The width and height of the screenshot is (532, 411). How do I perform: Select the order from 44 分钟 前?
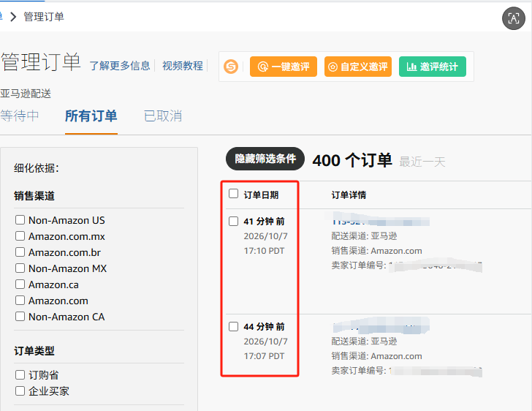(233, 326)
